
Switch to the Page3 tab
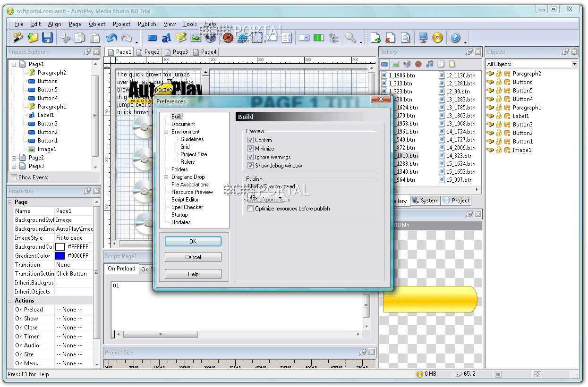pos(176,52)
